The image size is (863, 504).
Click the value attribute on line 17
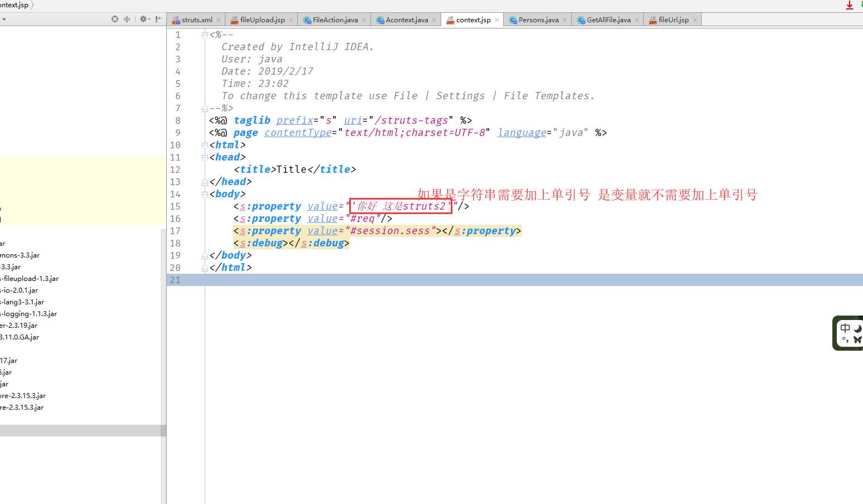point(322,231)
